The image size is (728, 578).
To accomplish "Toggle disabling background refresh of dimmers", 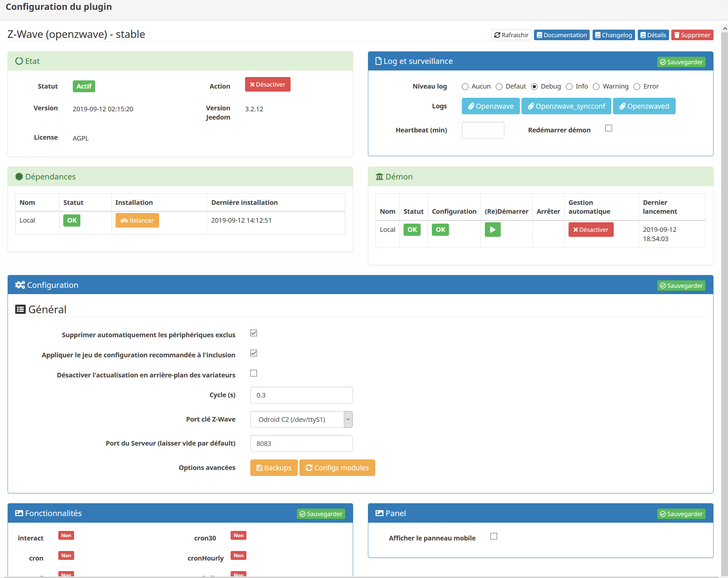I will [254, 373].
